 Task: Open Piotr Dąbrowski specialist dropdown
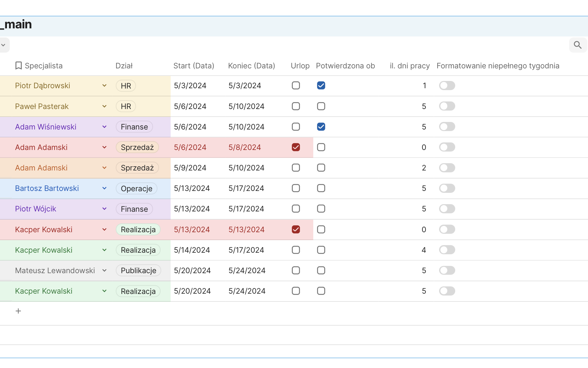(x=104, y=86)
